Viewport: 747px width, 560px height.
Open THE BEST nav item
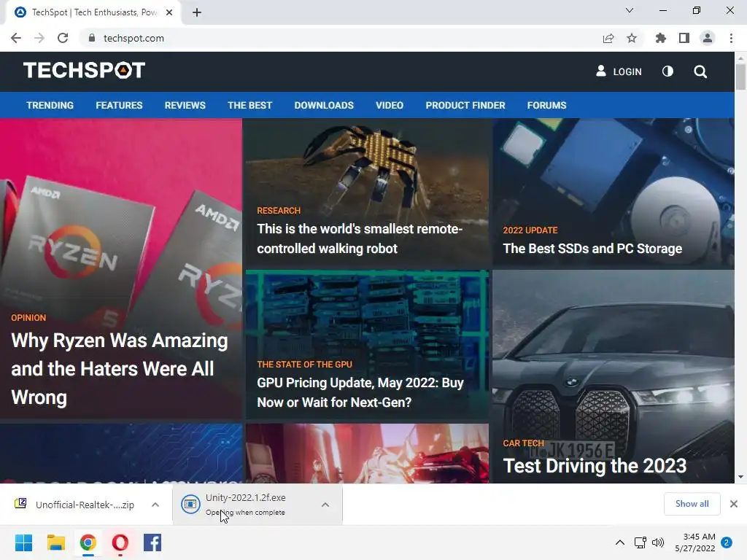[249, 105]
